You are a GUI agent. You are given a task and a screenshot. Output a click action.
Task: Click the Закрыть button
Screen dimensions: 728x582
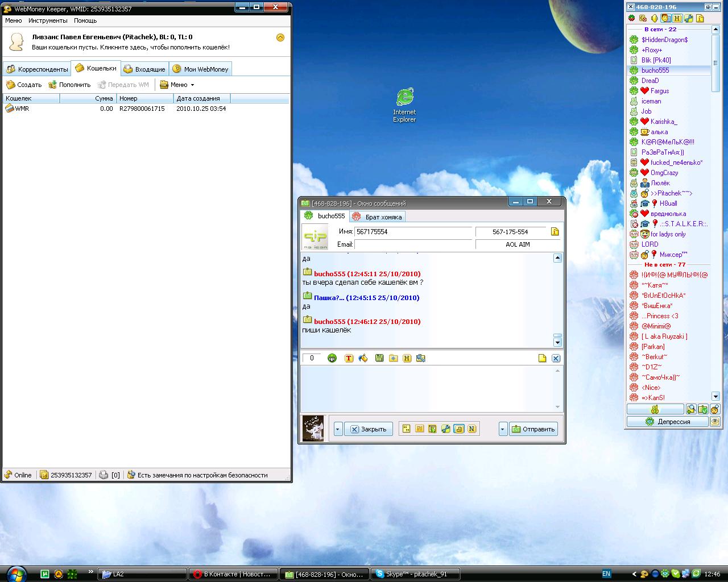tap(368, 429)
